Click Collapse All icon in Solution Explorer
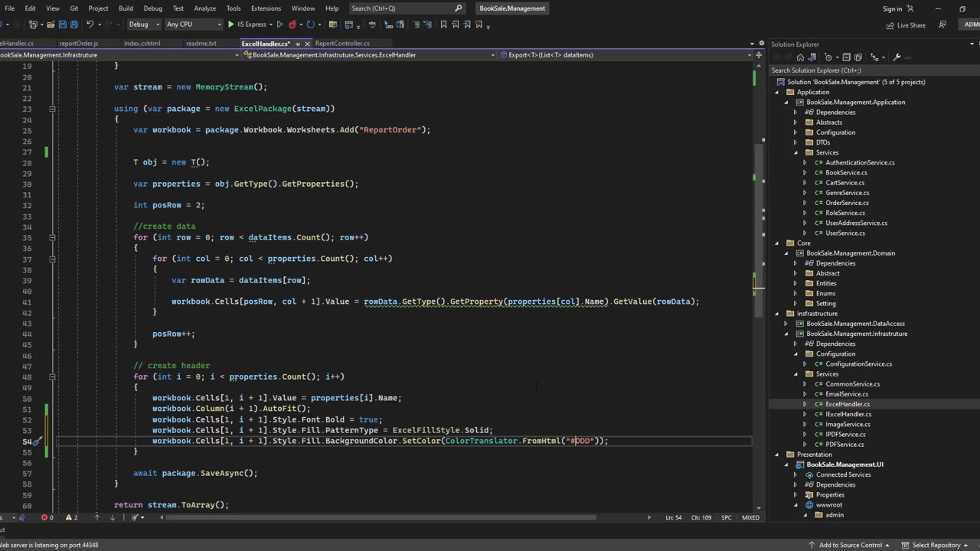The image size is (980, 551). click(847, 57)
